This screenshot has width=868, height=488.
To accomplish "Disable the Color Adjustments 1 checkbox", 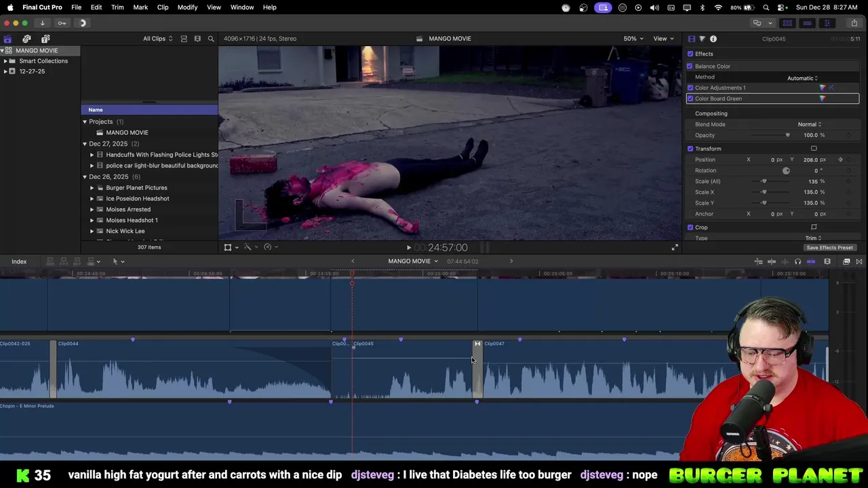I will coord(690,87).
